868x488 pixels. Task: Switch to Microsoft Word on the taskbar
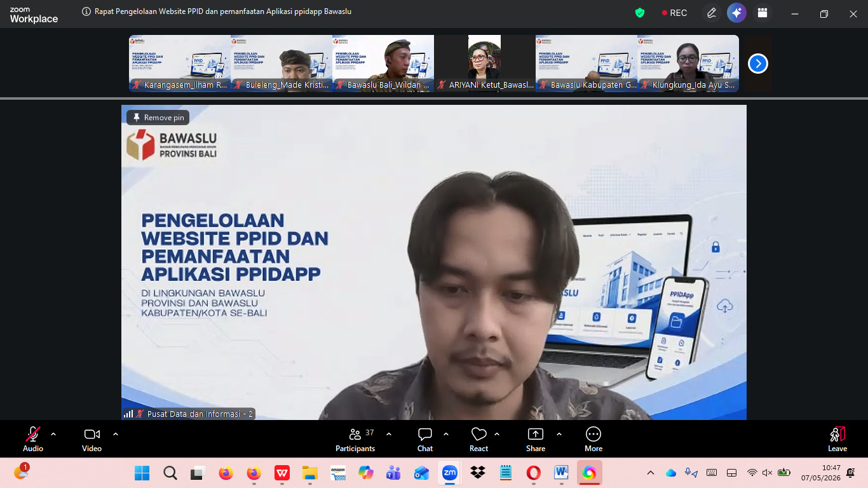pos(561,473)
